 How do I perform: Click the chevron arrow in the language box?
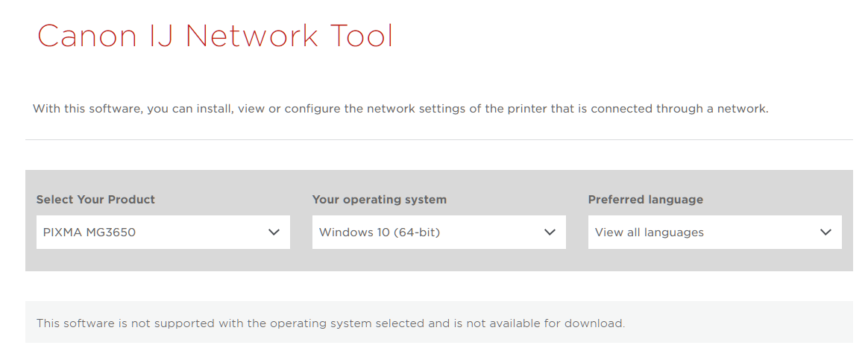tap(825, 233)
